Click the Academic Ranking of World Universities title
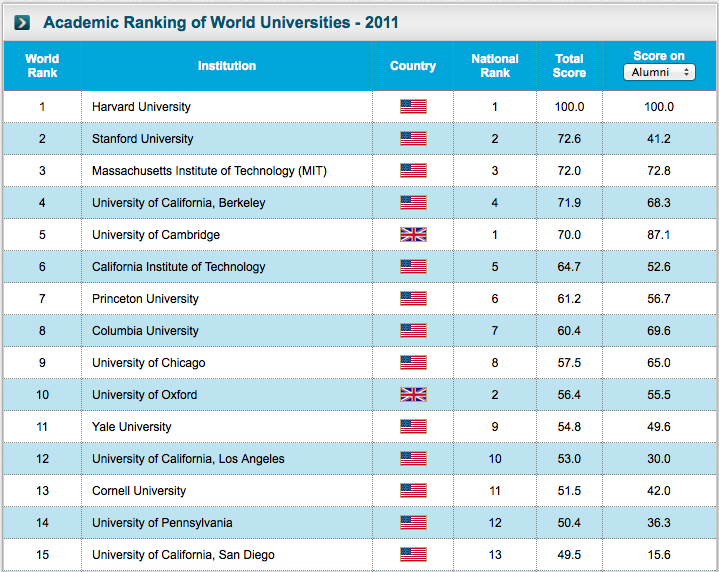Screen dimensions: 719x572 (221, 22)
